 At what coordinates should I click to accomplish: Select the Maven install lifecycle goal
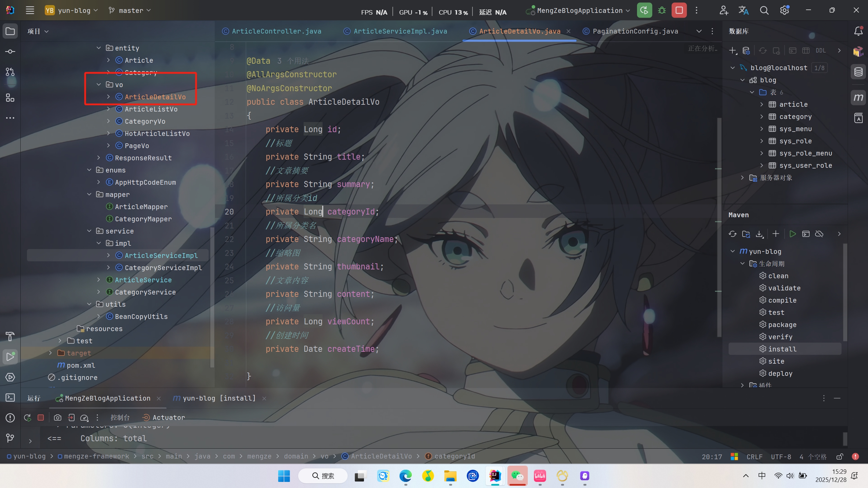tap(782, 349)
